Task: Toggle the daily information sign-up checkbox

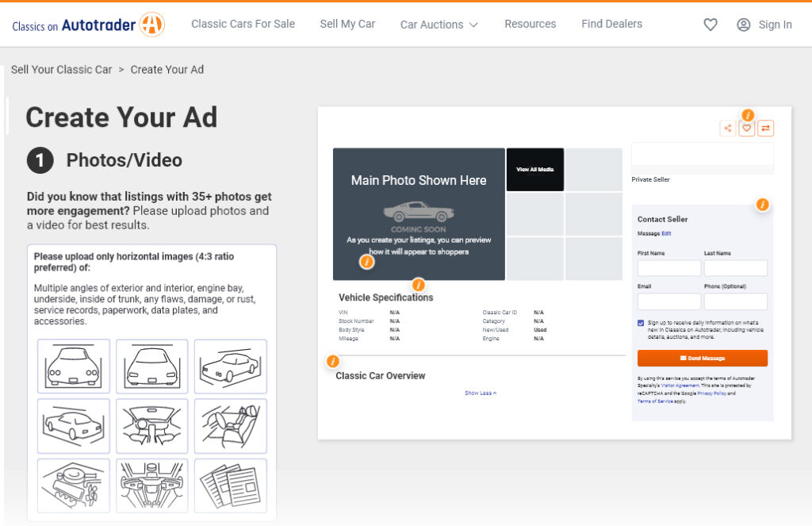Action: click(641, 323)
